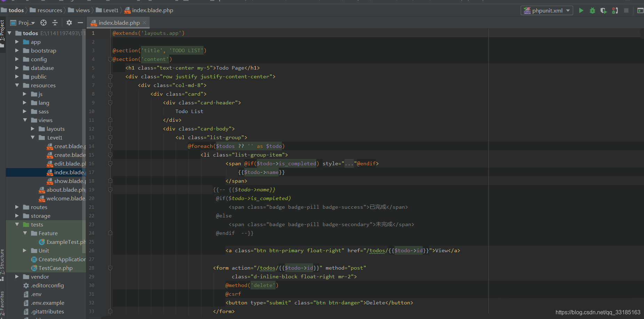Click the todos breadcrumb
644x319 pixels.
(13, 10)
